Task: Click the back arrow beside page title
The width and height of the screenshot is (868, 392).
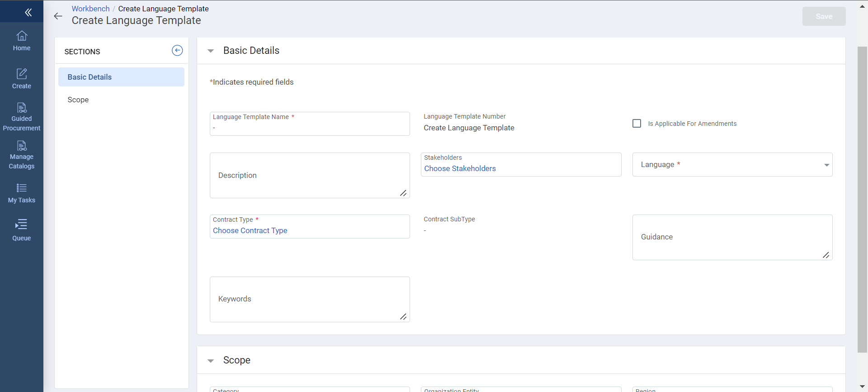Action: tap(58, 16)
